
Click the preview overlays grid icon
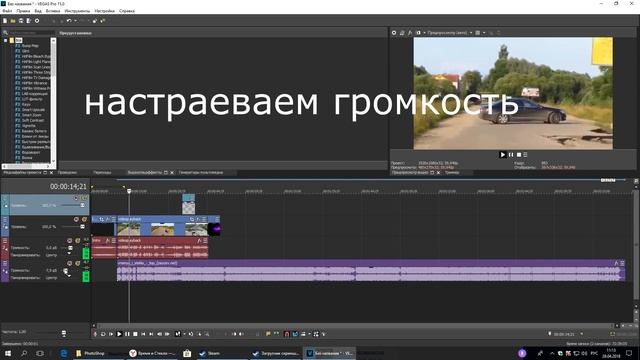tap(478, 33)
